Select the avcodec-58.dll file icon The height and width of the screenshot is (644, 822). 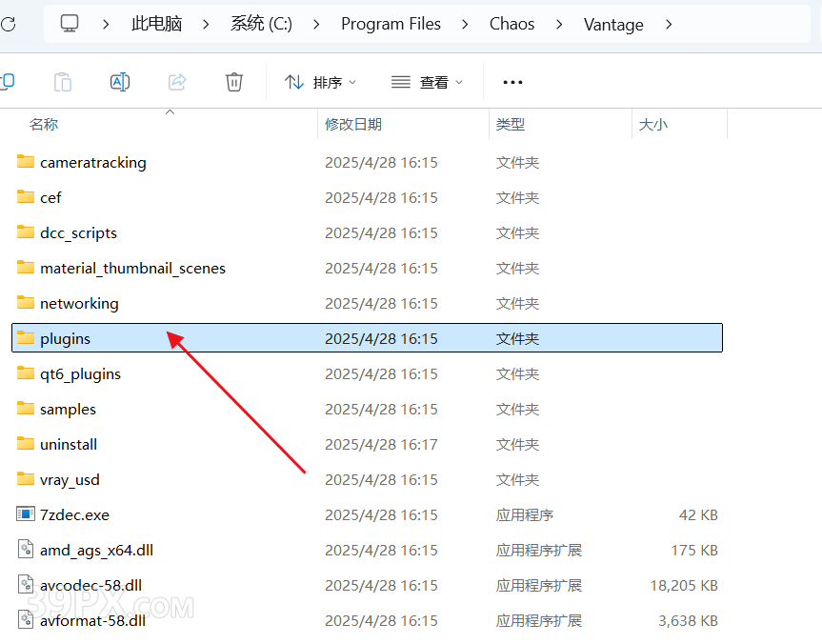[x=26, y=584]
